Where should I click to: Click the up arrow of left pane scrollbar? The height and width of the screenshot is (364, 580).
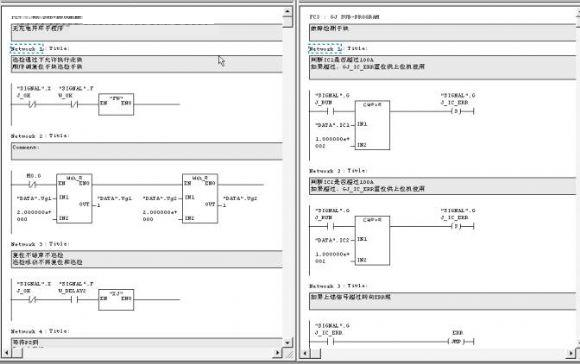click(x=287, y=11)
